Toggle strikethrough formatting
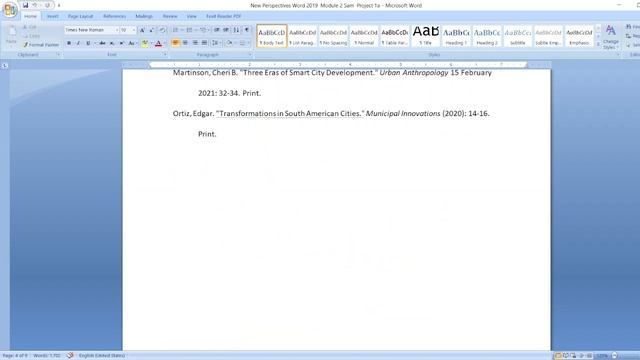Viewport: 640px width, 360px height. (x=102, y=43)
